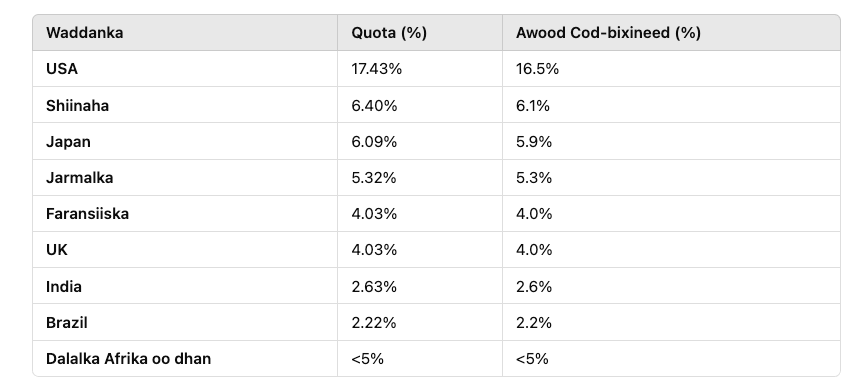Click the 2.63% quota cell

(374, 286)
